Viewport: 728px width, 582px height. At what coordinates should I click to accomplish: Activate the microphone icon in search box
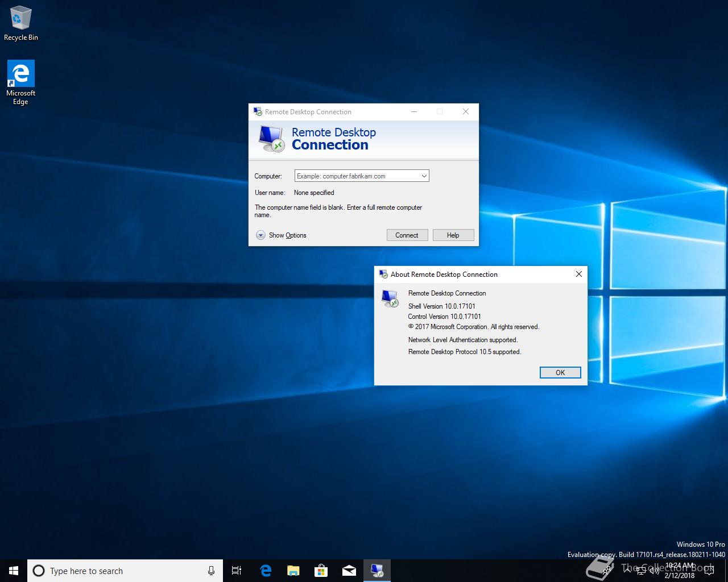(x=211, y=571)
